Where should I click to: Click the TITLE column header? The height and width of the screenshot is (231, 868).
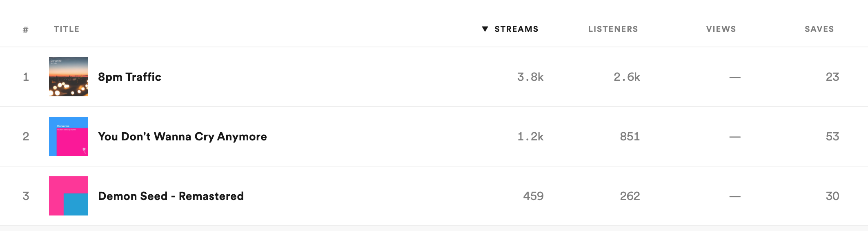click(x=67, y=29)
